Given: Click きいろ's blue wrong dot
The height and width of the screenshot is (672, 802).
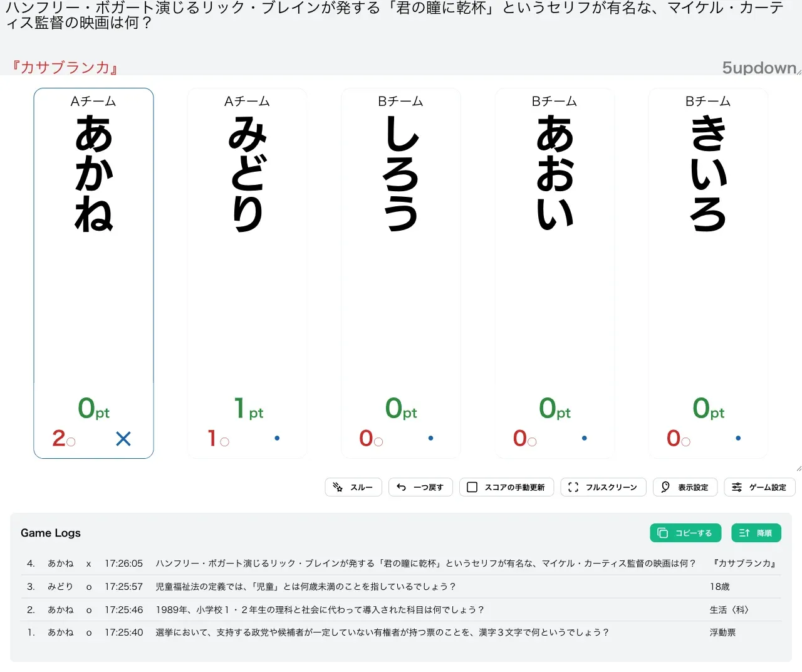Looking at the screenshot, I should coord(738,438).
